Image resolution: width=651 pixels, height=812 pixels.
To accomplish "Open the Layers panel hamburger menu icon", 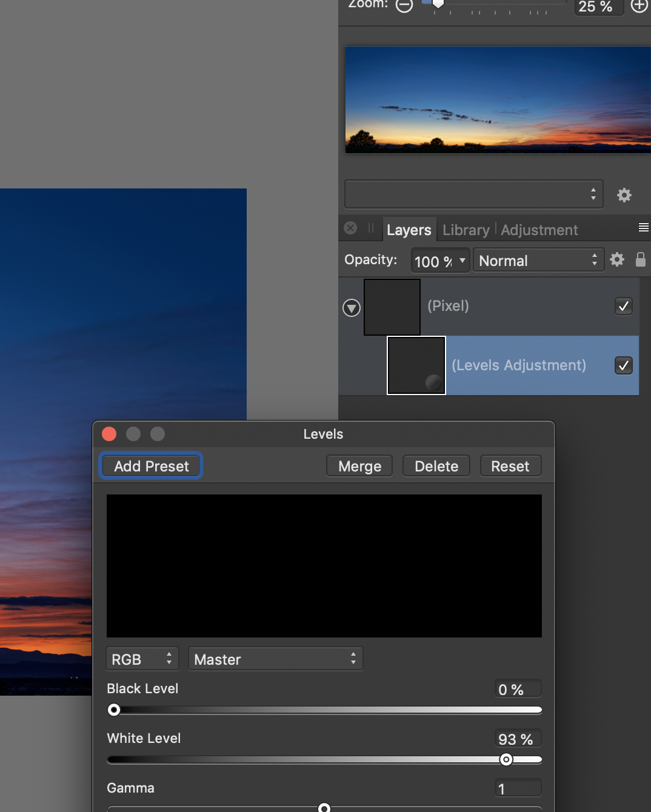I will [x=643, y=228].
